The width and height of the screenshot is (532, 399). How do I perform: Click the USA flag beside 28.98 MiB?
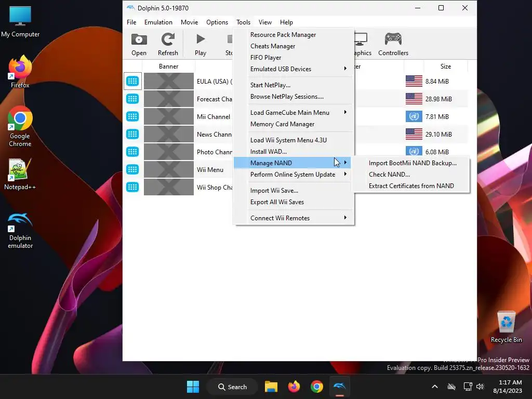414,99
